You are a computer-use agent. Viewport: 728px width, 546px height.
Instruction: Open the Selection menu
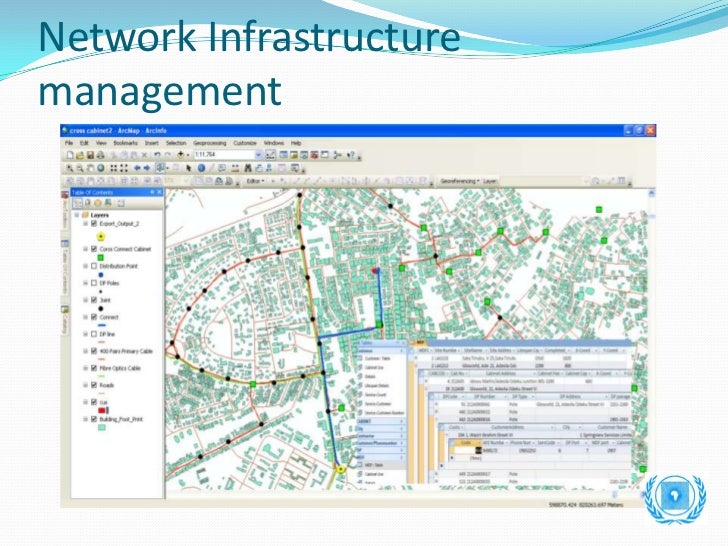(176, 143)
